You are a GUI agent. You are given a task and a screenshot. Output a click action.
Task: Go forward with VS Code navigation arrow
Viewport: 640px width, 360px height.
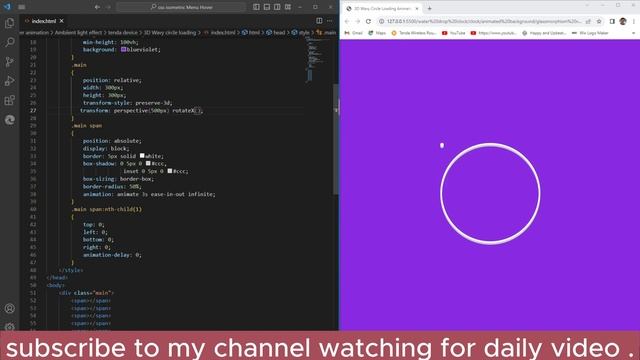108,7
